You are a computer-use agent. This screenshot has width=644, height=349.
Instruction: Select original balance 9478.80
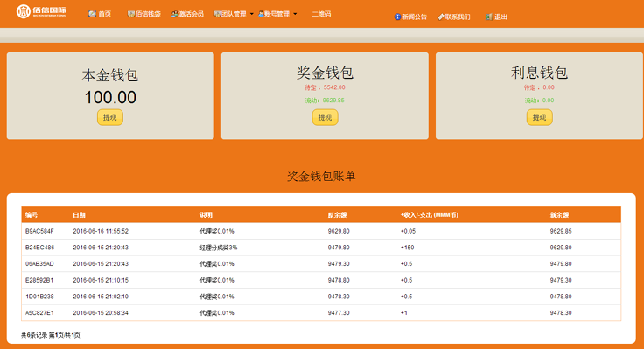(339, 280)
